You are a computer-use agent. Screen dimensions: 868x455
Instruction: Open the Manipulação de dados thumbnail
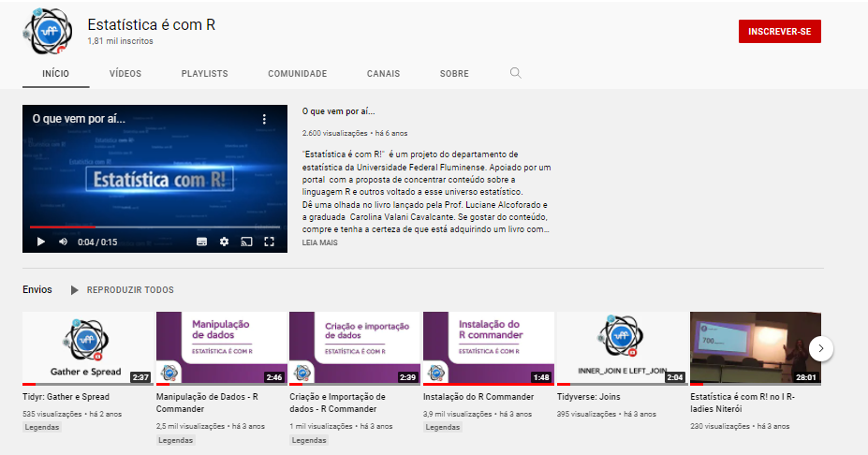[221, 348]
